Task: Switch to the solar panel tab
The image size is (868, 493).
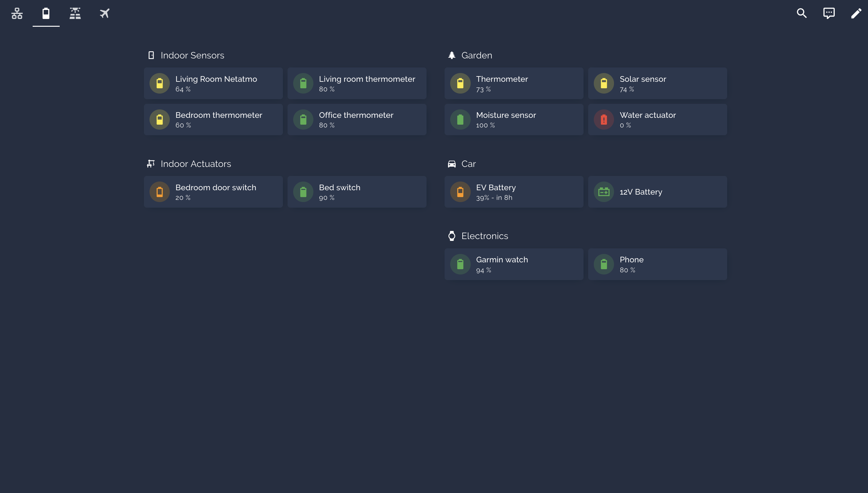Action: [x=75, y=14]
